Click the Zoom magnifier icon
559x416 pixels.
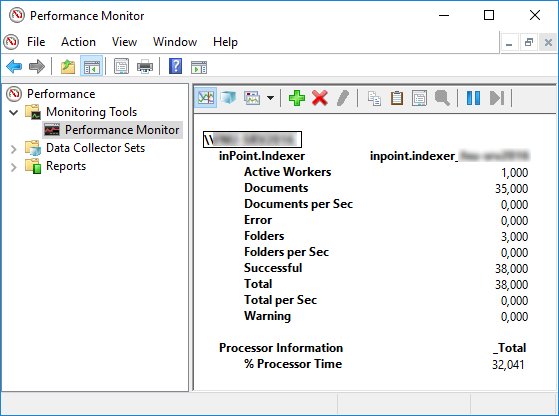[442, 98]
